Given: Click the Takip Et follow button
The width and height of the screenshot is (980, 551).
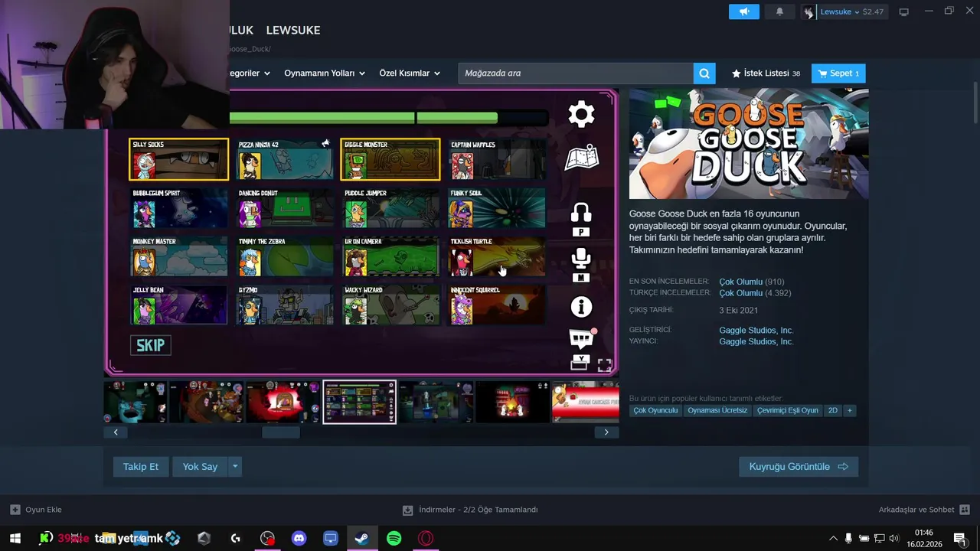Looking at the screenshot, I should (x=141, y=467).
